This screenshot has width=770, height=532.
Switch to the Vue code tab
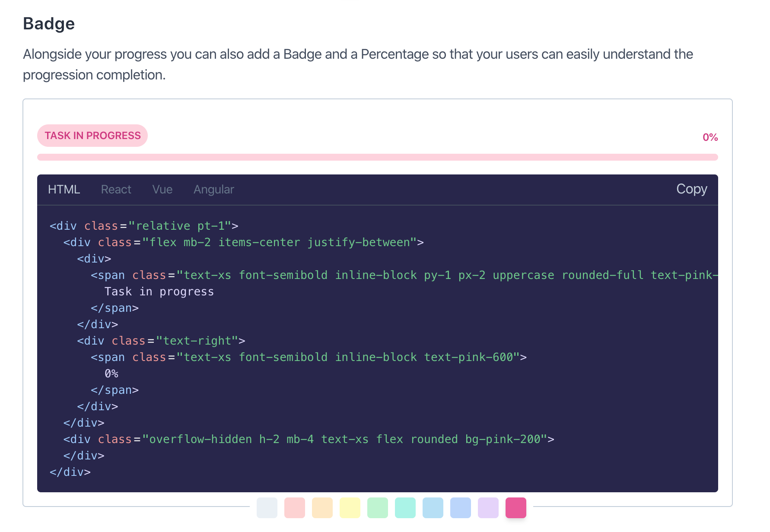(162, 190)
